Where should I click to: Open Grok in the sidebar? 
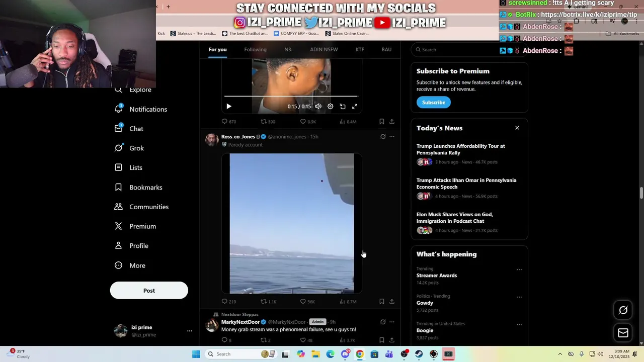129,148
